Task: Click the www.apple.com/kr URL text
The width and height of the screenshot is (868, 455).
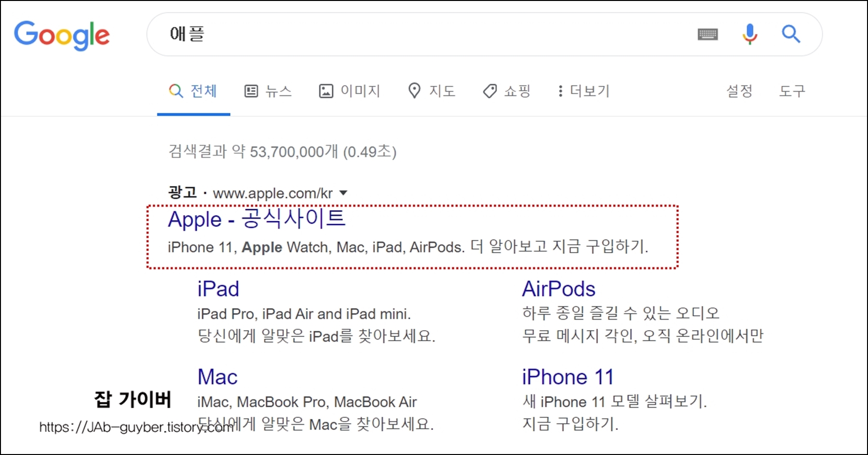Action: [273, 193]
